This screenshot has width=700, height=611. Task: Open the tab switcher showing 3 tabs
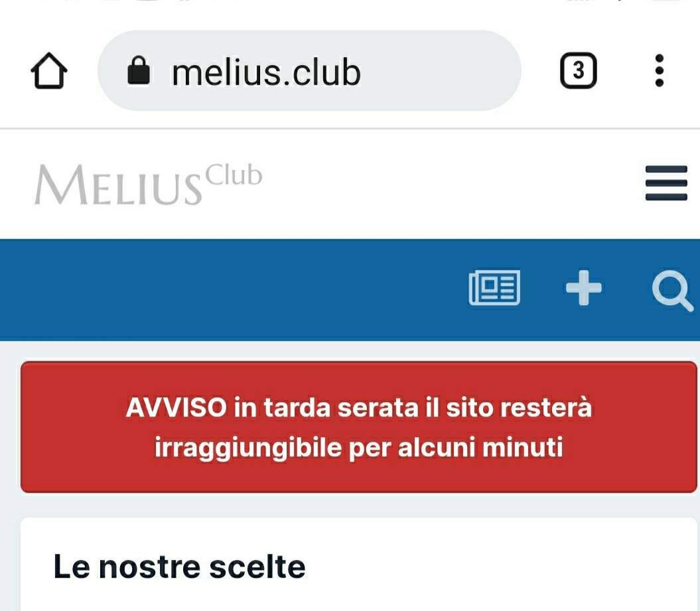578,70
